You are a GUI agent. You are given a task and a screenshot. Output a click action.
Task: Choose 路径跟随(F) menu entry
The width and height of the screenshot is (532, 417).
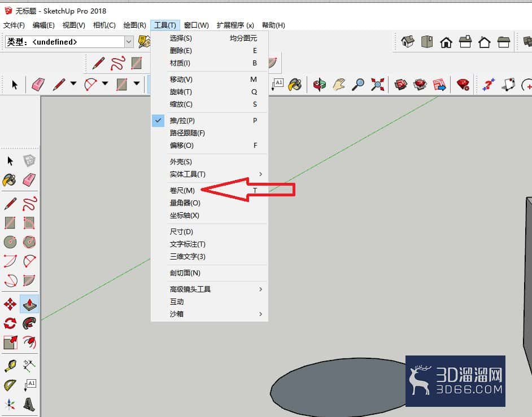(x=210, y=133)
